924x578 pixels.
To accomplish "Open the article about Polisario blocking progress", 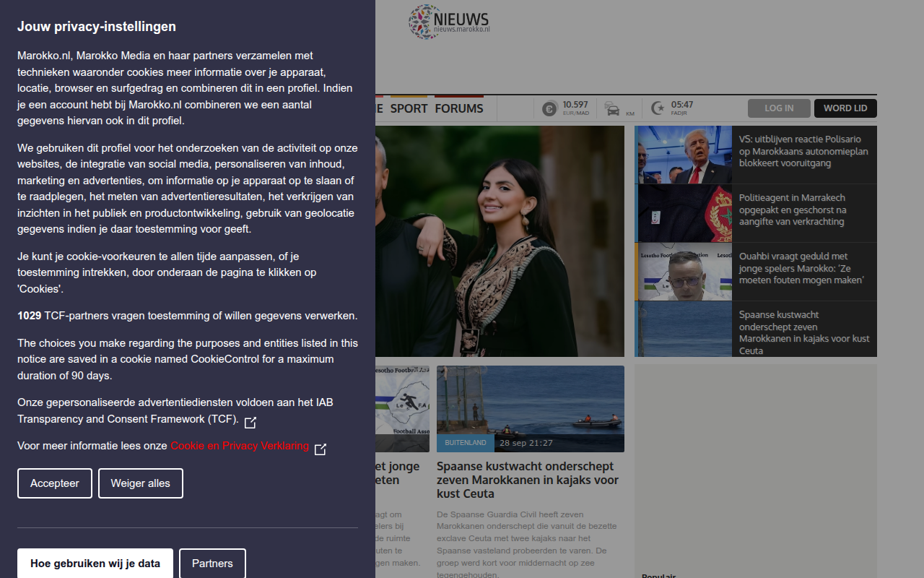I will pos(803,151).
